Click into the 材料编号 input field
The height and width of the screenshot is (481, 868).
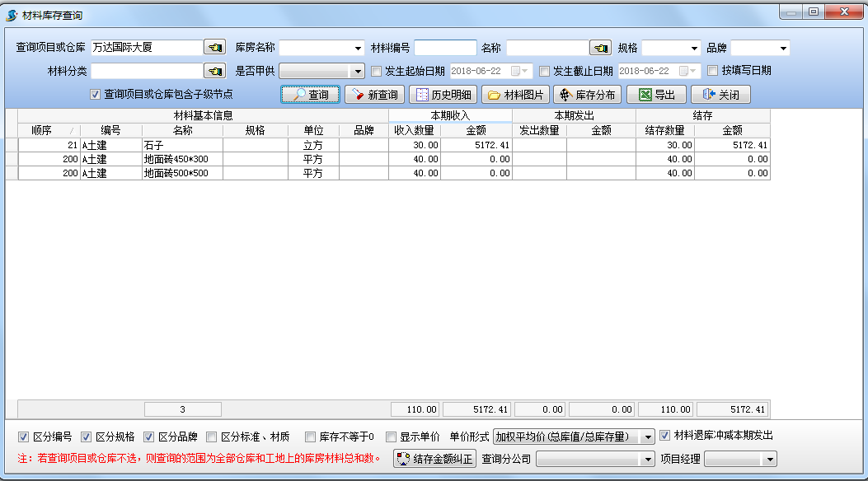click(x=445, y=48)
